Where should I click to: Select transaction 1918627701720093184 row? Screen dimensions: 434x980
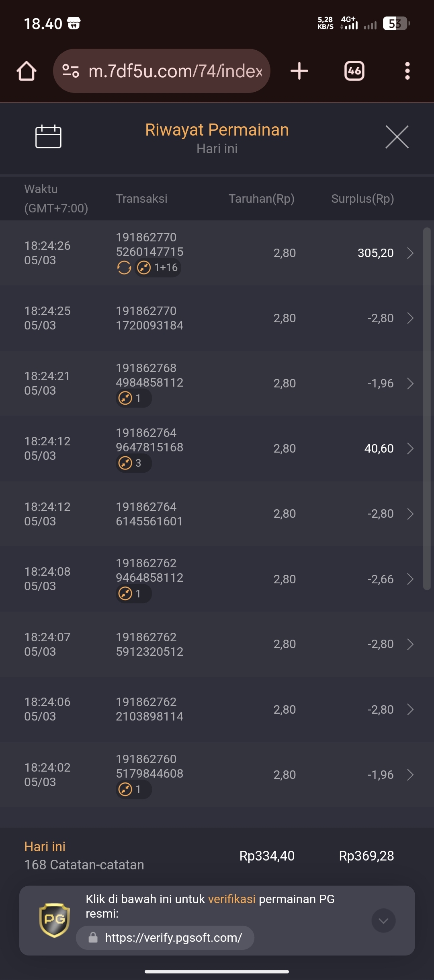click(x=217, y=318)
